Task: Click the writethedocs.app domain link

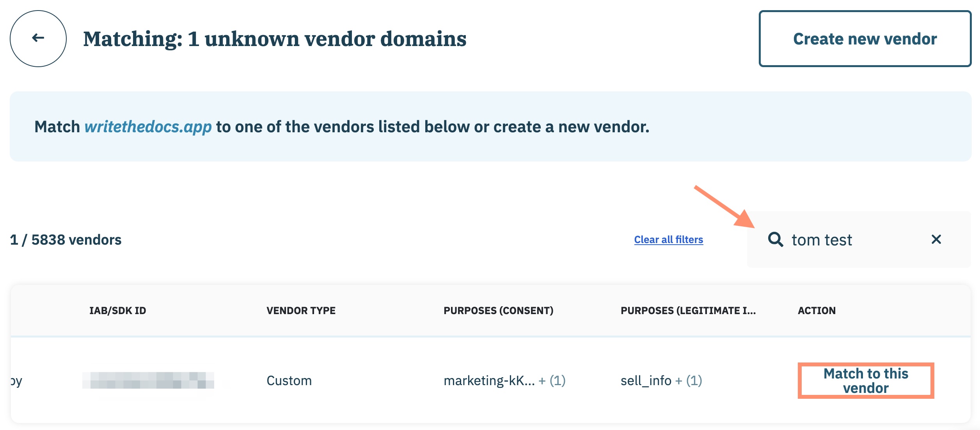Action: click(148, 127)
